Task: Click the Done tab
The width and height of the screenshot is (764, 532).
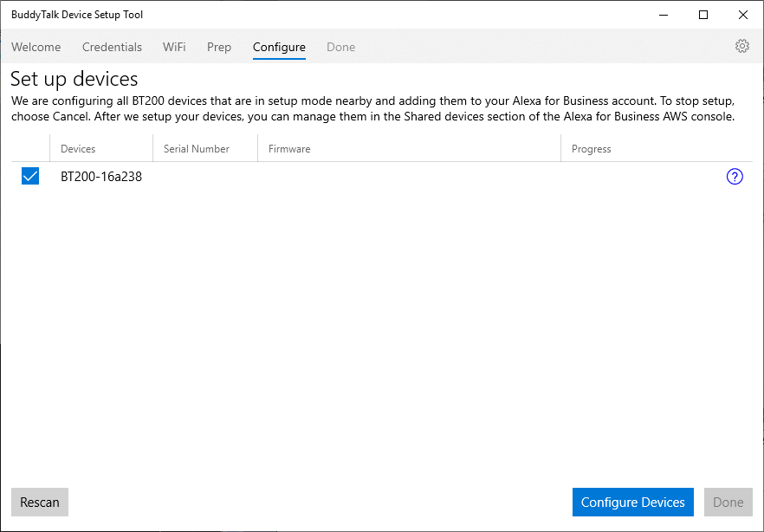Action: [x=340, y=48]
